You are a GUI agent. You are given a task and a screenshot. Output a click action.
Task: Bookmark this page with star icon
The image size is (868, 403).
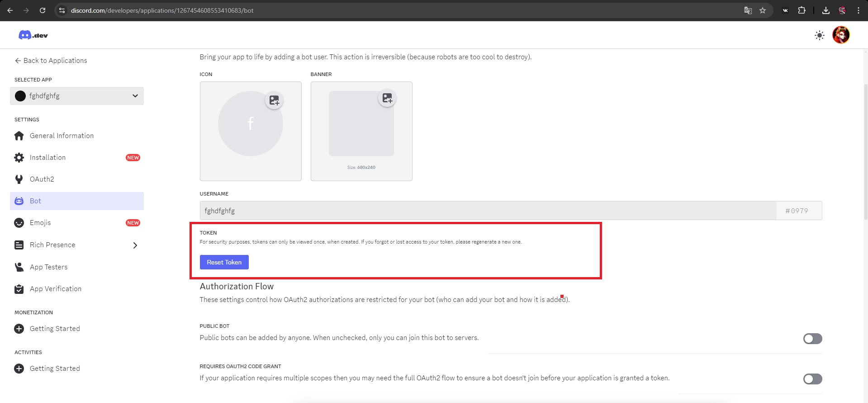[763, 10]
